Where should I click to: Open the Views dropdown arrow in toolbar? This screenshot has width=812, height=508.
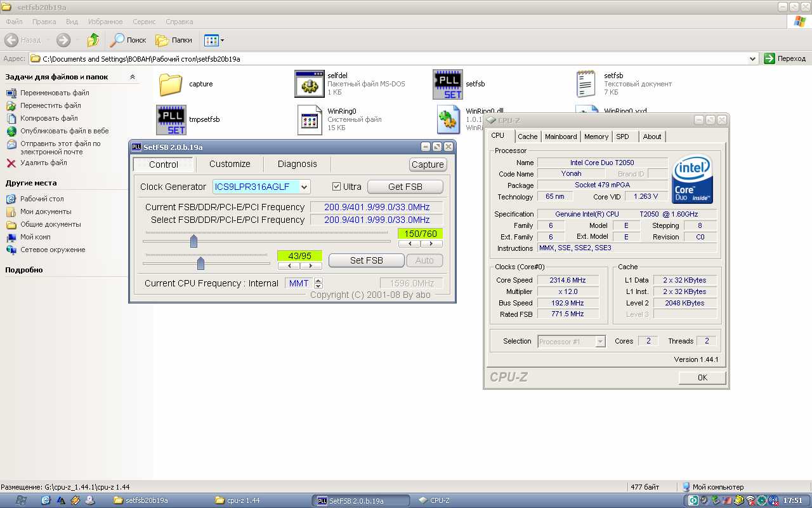[222, 41]
